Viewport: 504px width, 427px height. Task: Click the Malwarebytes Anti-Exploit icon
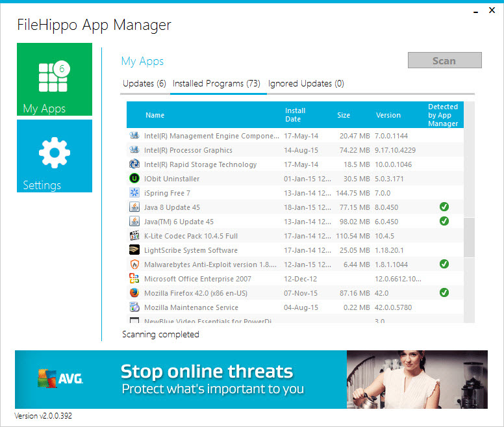click(134, 264)
